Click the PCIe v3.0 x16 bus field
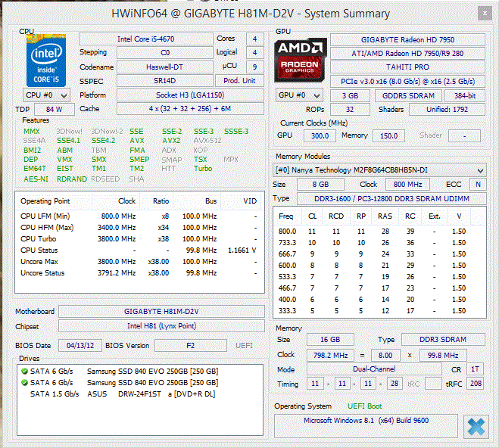The width and height of the screenshot is (499, 448). [407, 82]
